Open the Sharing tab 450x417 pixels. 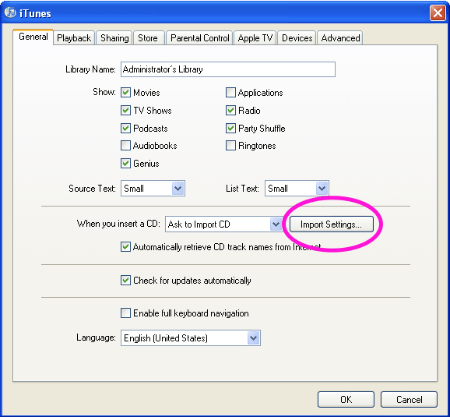[x=115, y=38]
